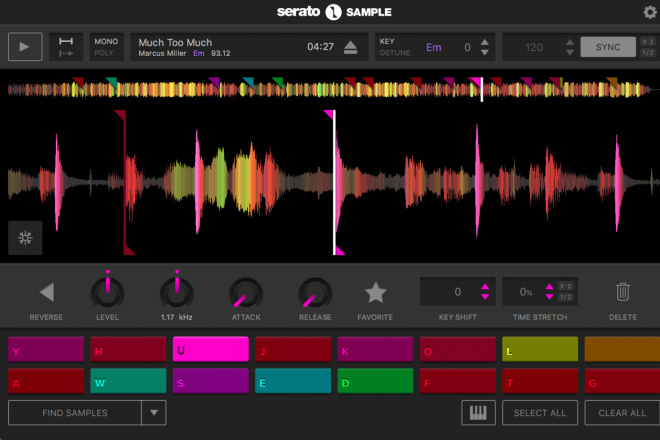Screen dimensions: 660x440
Task: Select the pink U sample pad
Action: pyautogui.click(x=210, y=349)
